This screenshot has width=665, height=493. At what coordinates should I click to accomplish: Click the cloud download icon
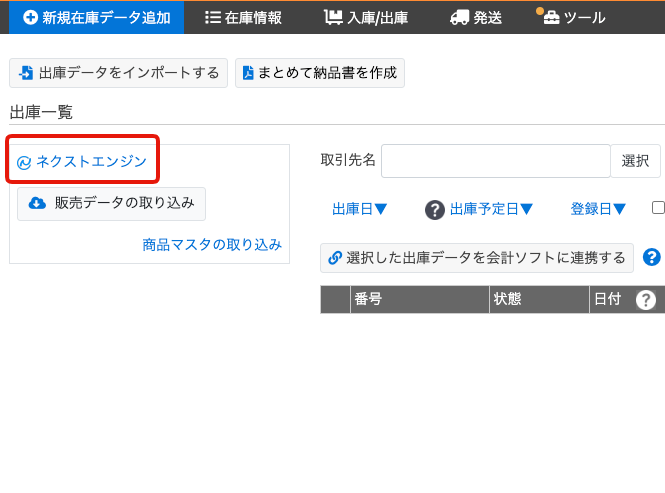(37, 203)
